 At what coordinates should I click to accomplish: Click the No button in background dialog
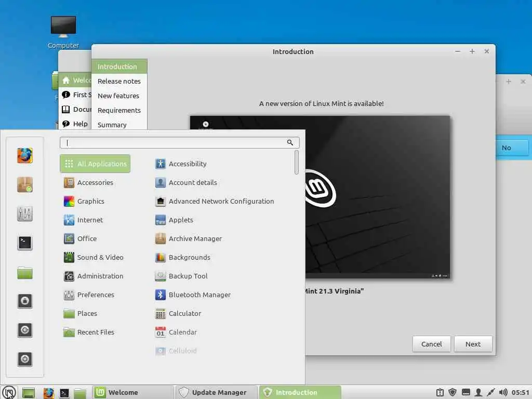coord(512,148)
